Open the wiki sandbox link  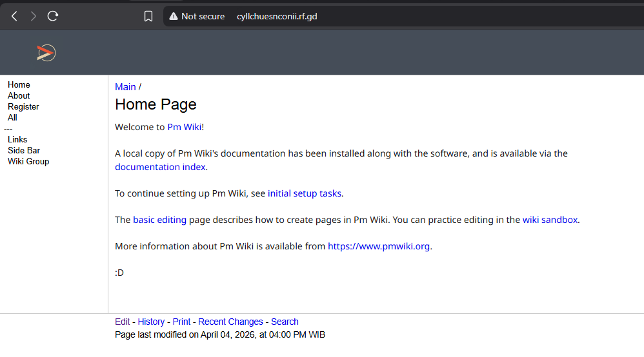click(550, 220)
